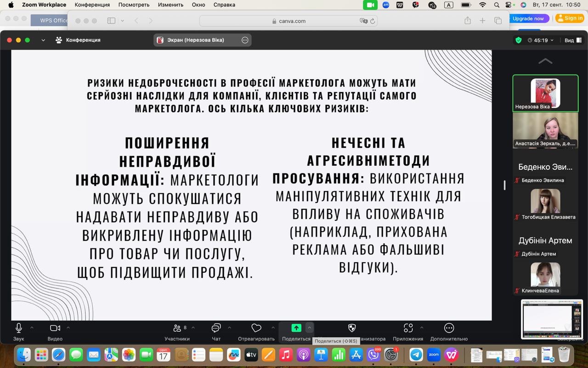Expand audio options arrow next to microphone
This screenshot has height=368, width=588.
[x=32, y=328]
